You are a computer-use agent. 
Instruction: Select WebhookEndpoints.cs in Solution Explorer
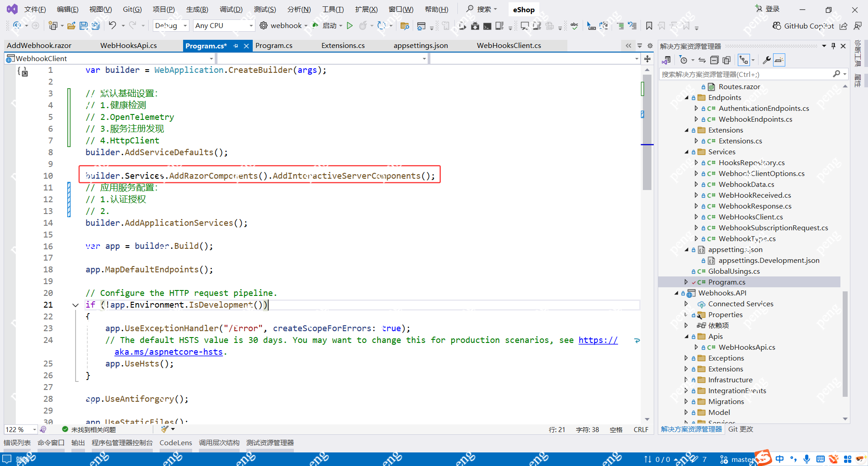755,119
